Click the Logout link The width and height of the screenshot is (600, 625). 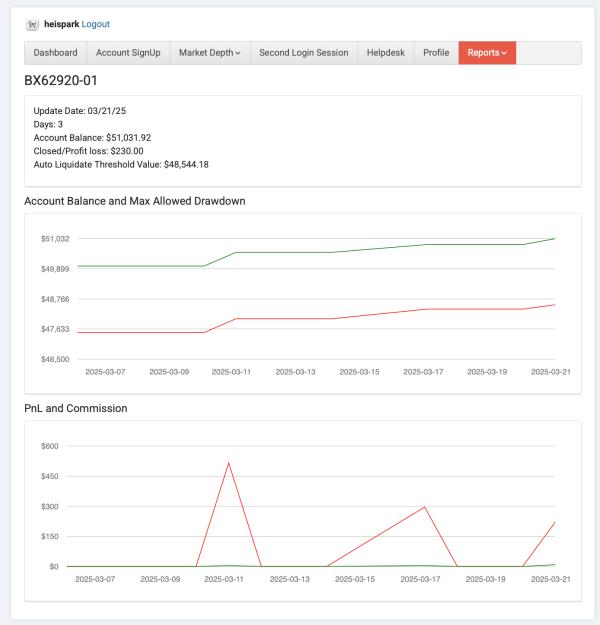click(x=96, y=24)
